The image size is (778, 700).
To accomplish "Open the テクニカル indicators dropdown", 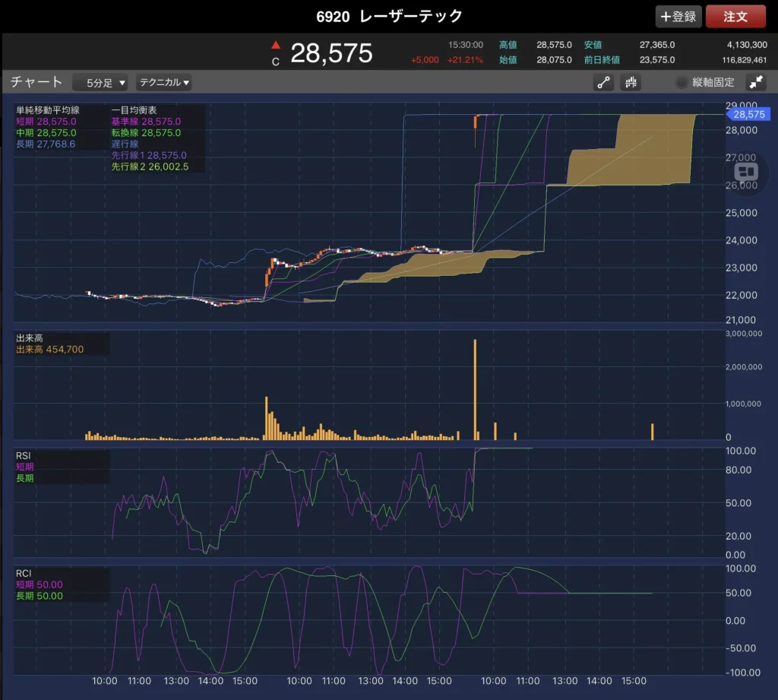I will tap(163, 83).
